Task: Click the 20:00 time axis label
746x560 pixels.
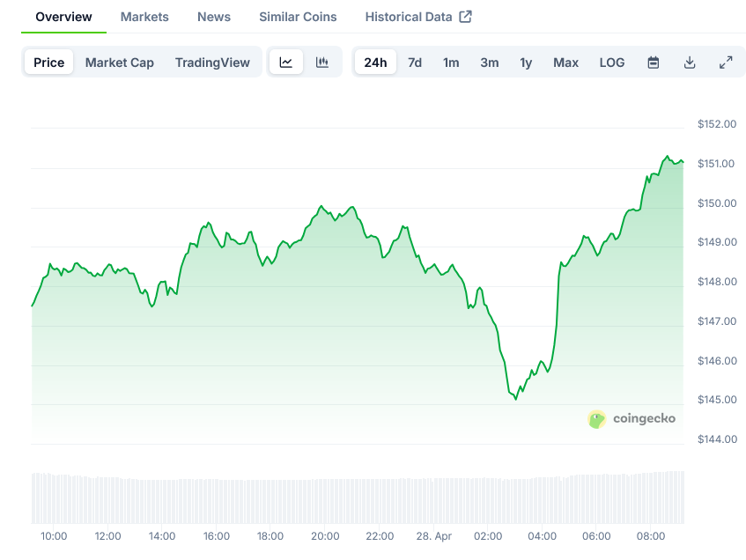Action: click(325, 536)
